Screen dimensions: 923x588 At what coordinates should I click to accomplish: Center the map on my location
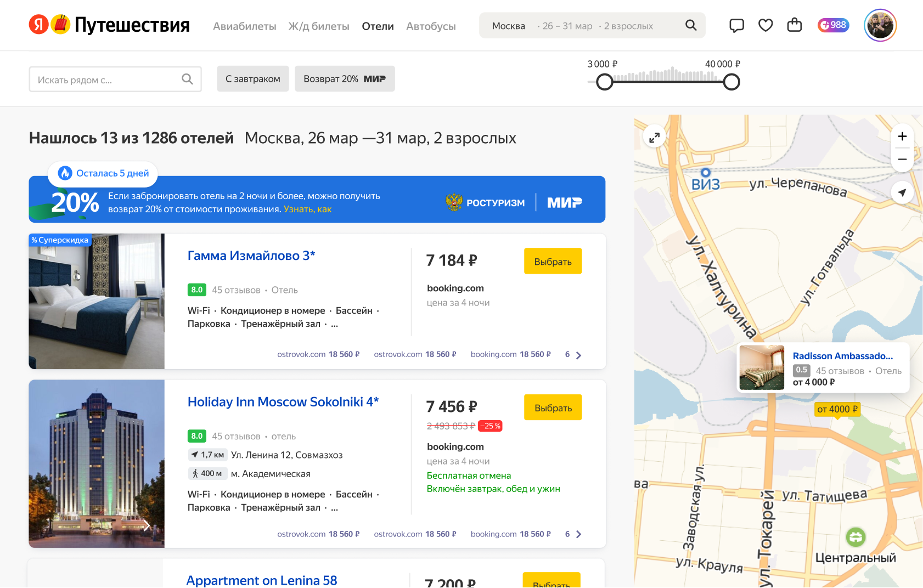(x=902, y=193)
